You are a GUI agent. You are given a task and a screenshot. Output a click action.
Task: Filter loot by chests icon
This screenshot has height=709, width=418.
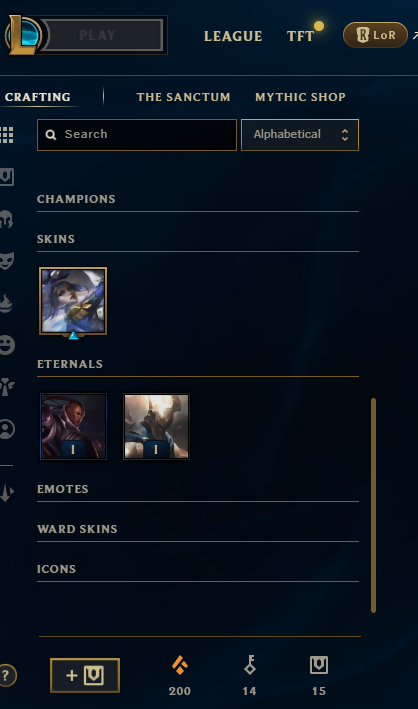tap(7, 177)
